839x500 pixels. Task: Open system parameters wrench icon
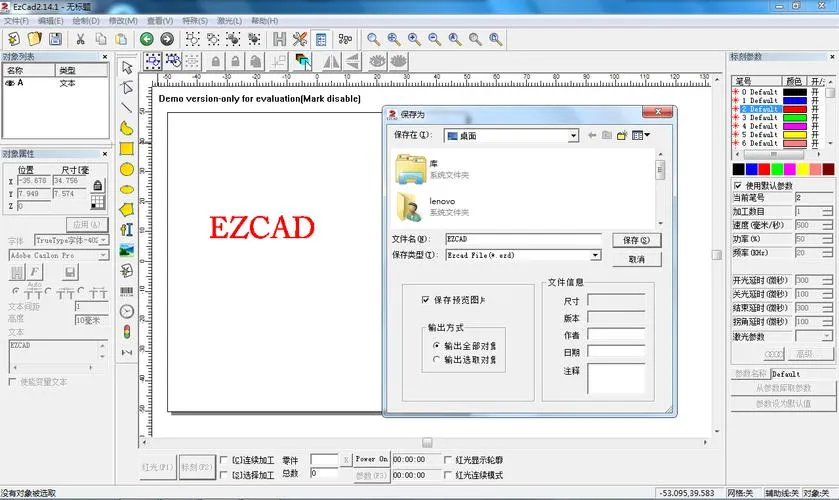300,39
